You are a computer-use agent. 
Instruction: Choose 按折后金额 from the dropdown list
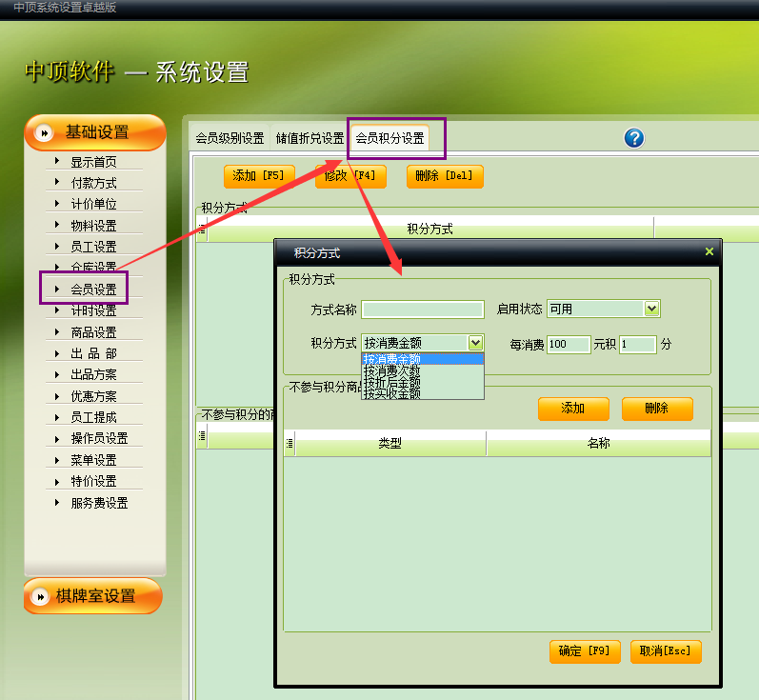423,382
